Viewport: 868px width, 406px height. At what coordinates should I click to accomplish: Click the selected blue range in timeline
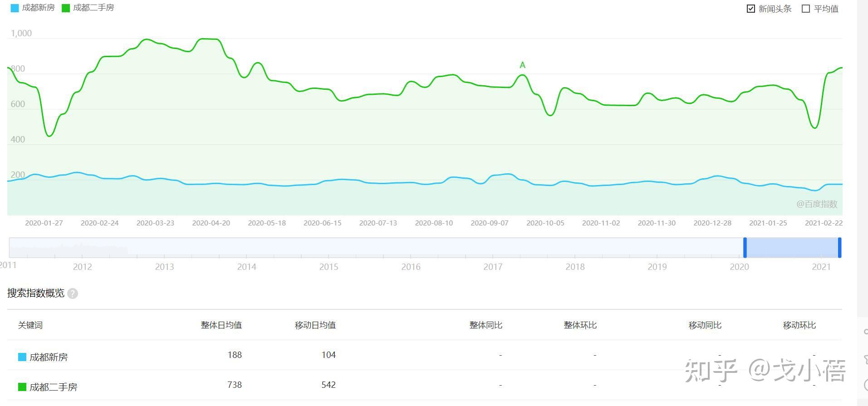pos(792,248)
